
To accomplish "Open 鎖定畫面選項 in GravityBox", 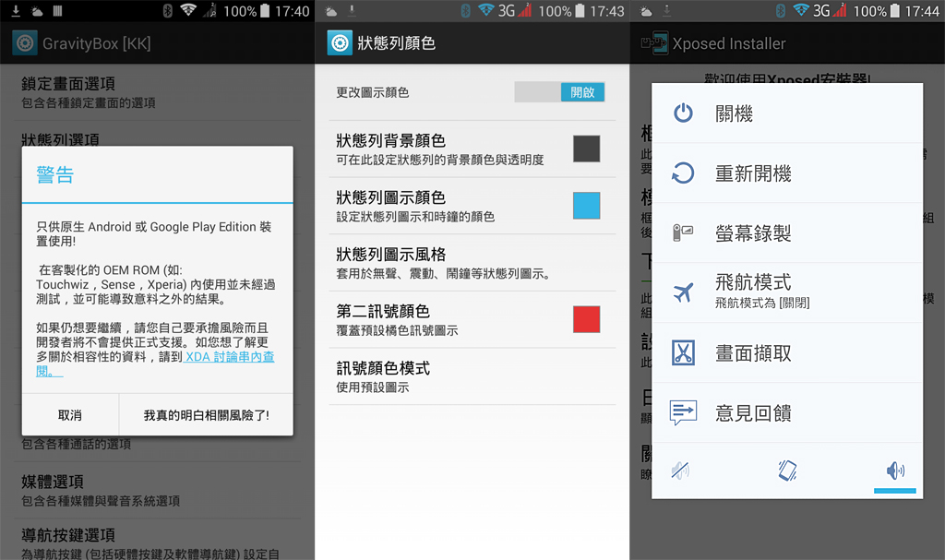I will pos(157,92).
